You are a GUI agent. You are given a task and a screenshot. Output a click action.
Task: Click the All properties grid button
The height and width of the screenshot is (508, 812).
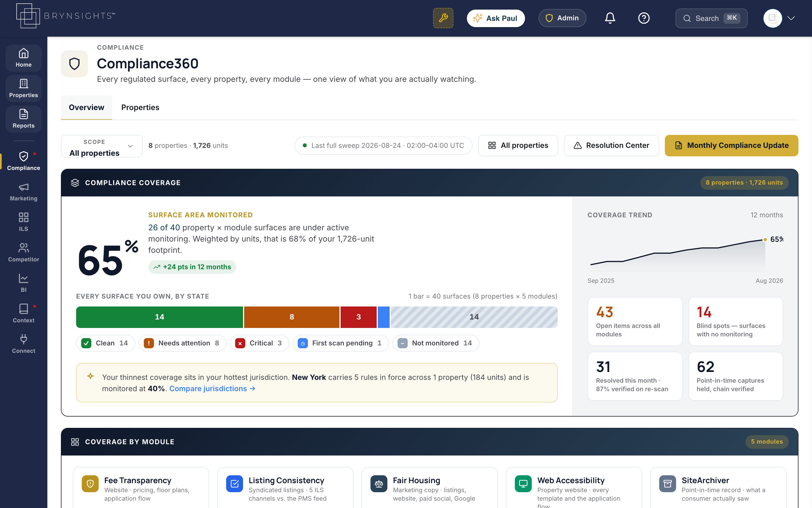[518, 145]
